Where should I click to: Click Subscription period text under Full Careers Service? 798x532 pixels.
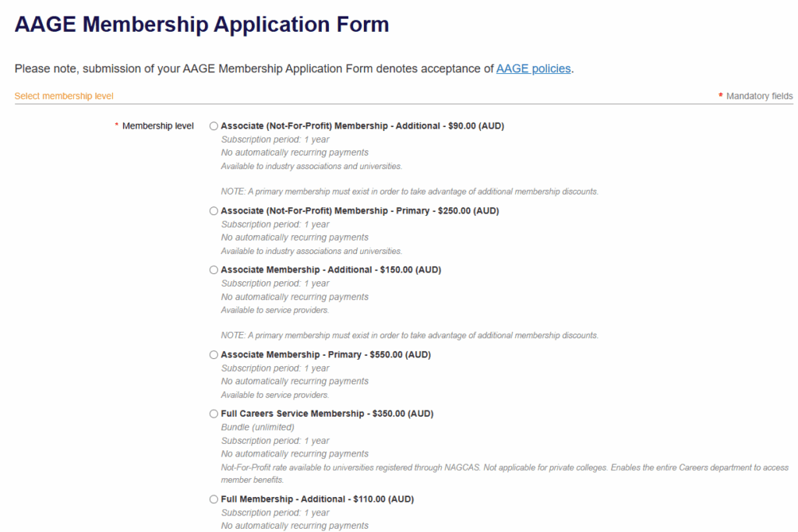[275, 440]
